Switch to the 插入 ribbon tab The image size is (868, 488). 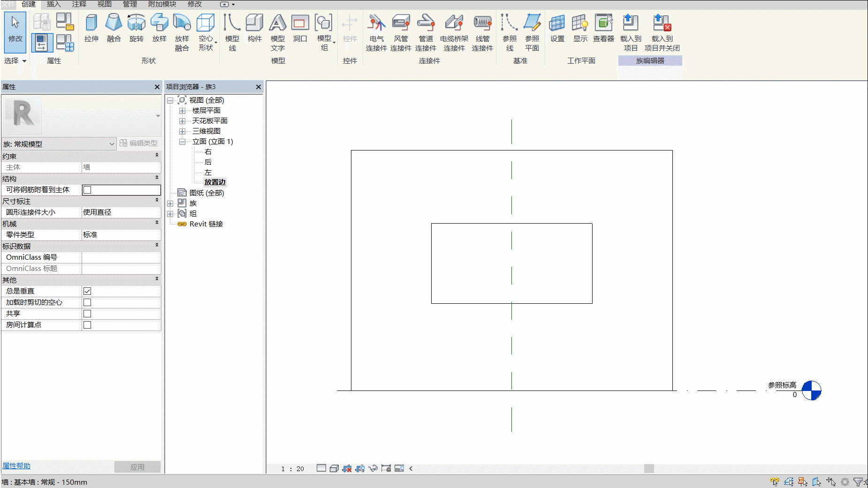(x=53, y=4)
